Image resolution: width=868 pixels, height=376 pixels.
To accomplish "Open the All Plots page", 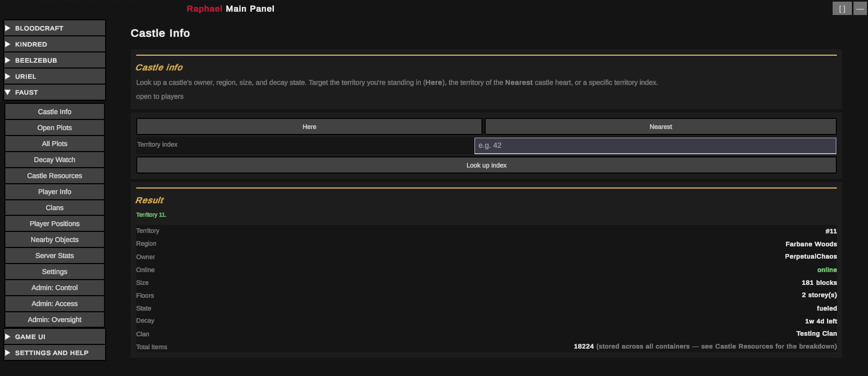I will point(55,144).
